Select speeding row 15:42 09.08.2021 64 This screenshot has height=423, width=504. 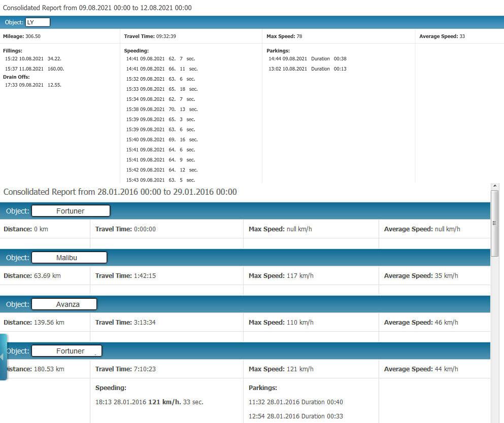pos(162,170)
